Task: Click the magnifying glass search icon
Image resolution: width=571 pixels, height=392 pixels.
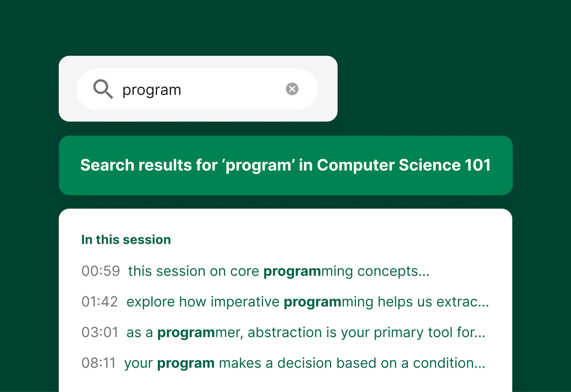Action: (103, 89)
